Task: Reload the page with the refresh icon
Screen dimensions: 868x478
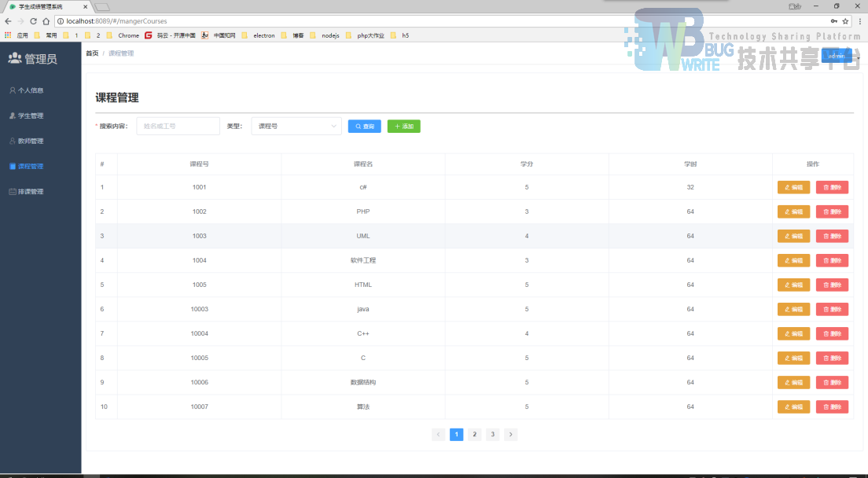Action: click(33, 21)
